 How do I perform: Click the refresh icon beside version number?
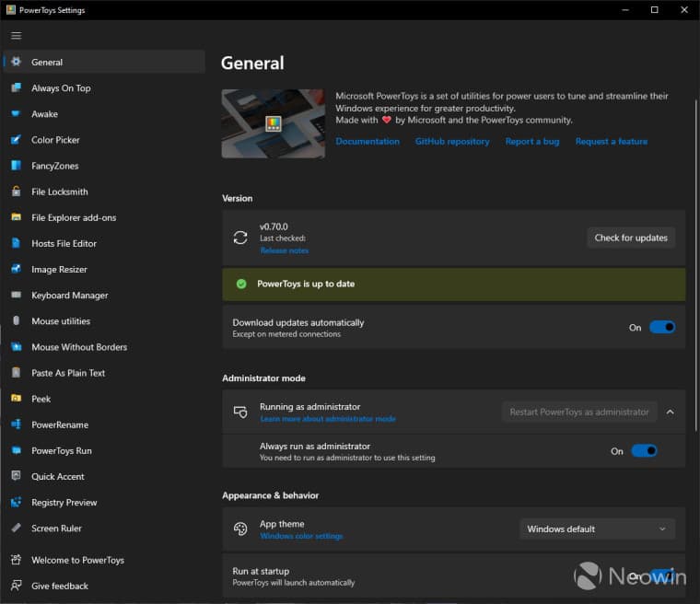[x=240, y=238]
